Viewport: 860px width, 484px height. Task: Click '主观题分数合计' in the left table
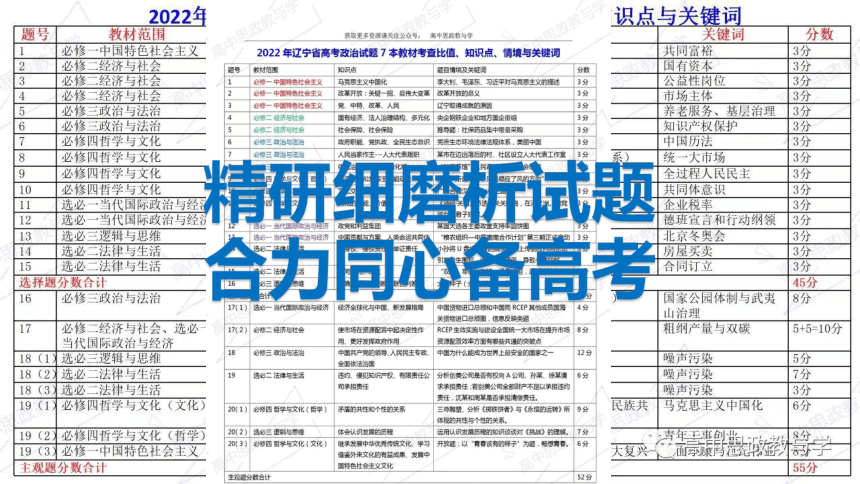63,469
